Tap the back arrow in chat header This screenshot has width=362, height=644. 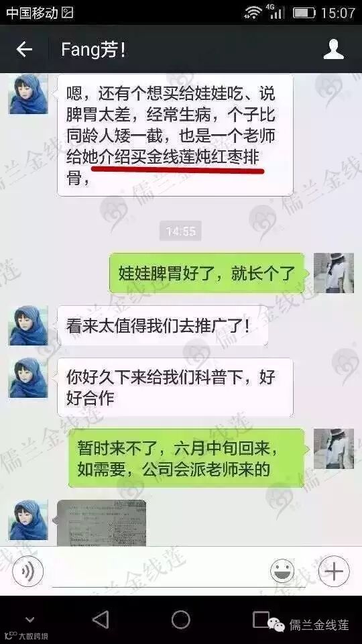click(24, 50)
